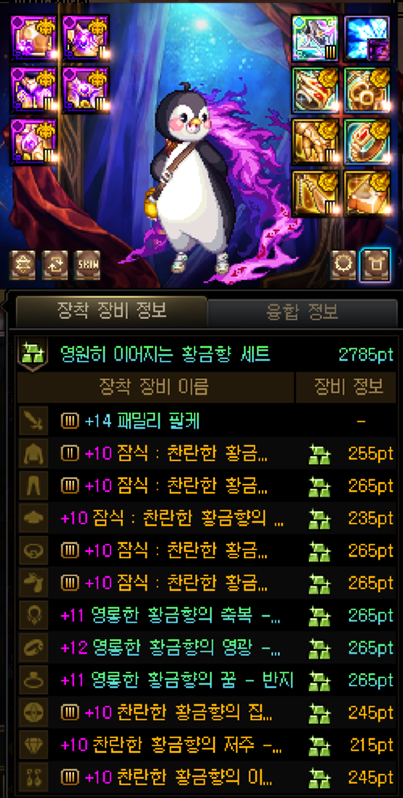This screenshot has width=403, height=798.
Task: Click the swap arrows icon beside SKIN
Action: tap(55, 265)
